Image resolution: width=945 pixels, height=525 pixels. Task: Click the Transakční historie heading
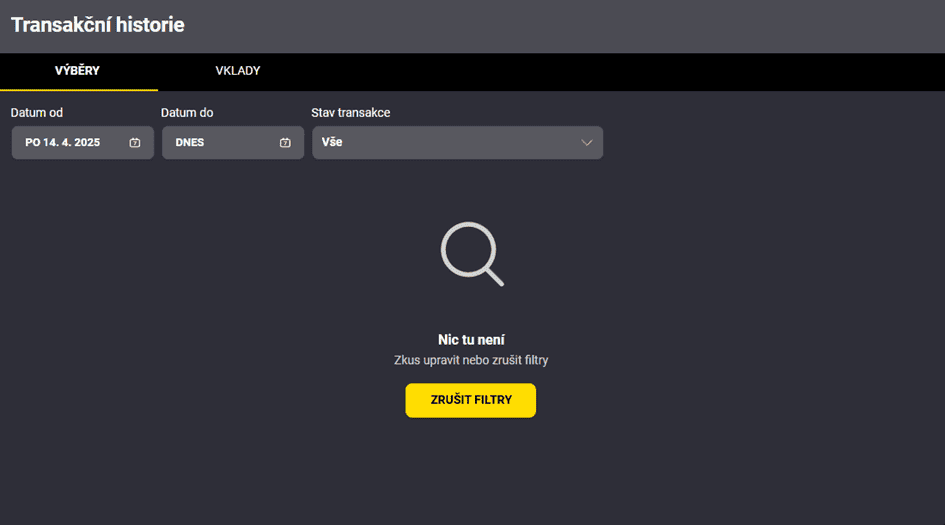tap(98, 25)
